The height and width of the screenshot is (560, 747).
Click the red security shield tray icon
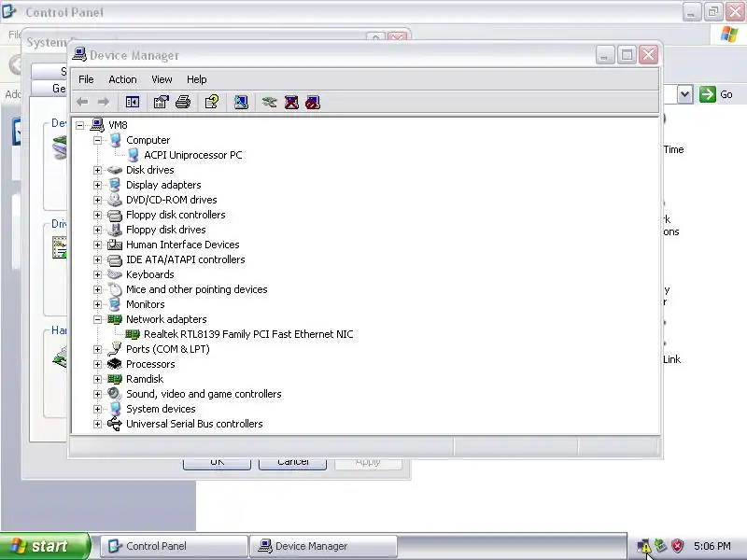tap(678, 545)
